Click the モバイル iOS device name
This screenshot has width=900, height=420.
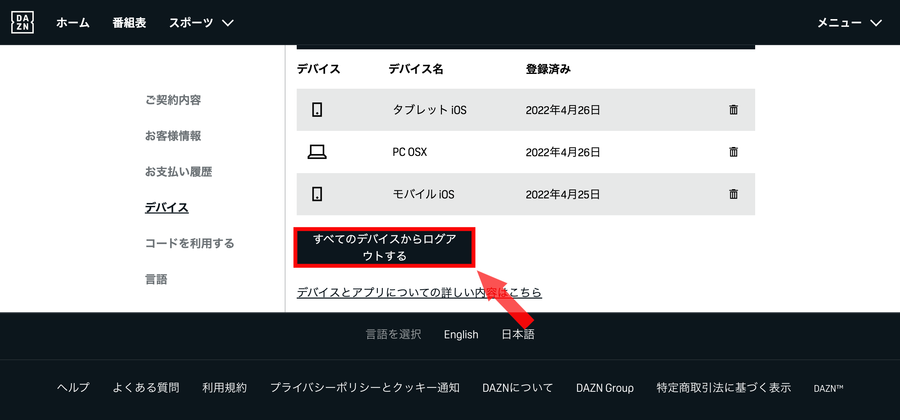424,195
